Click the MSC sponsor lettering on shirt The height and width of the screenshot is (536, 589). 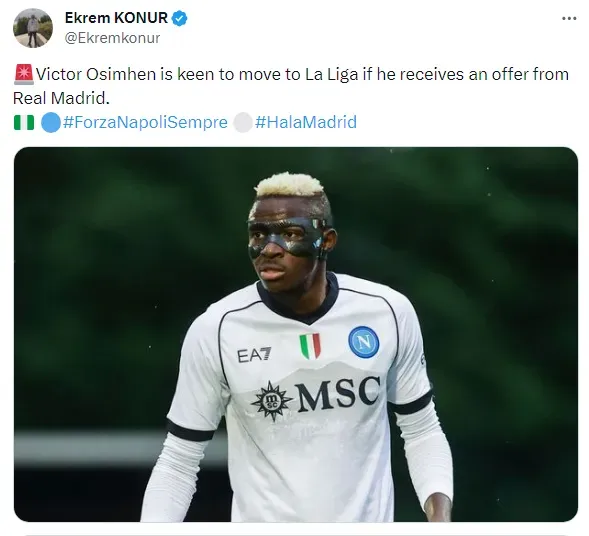coord(338,393)
